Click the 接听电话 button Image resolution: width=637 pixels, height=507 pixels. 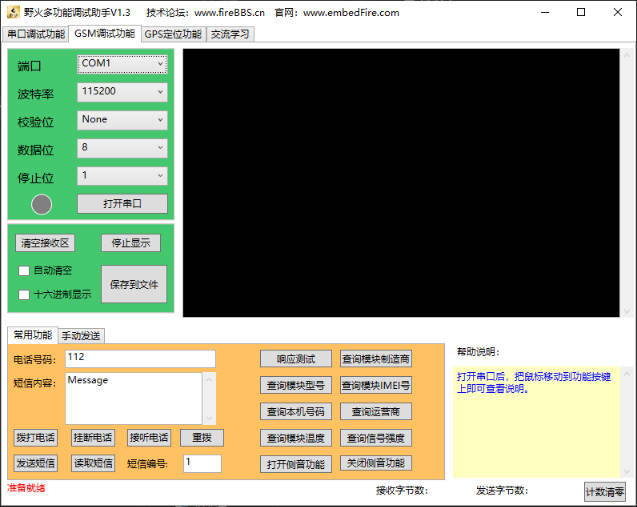pyautogui.click(x=149, y=438)
